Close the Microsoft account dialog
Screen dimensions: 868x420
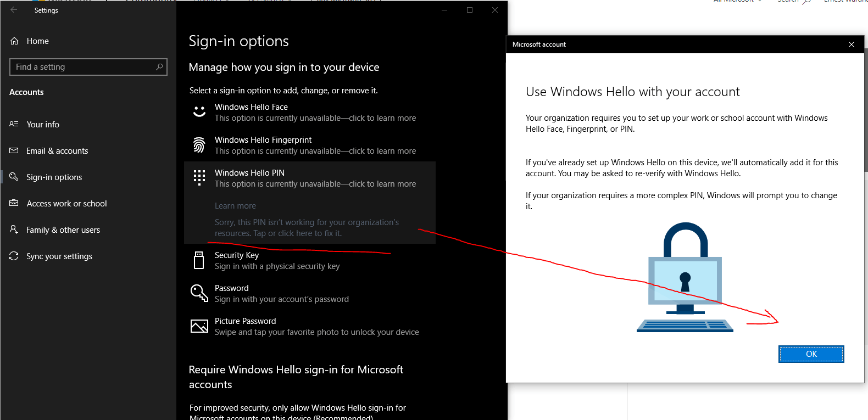tap(852, 44)
